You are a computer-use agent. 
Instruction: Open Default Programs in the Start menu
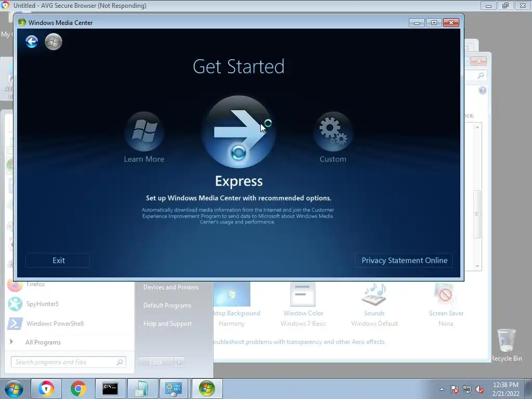(167, 305)
